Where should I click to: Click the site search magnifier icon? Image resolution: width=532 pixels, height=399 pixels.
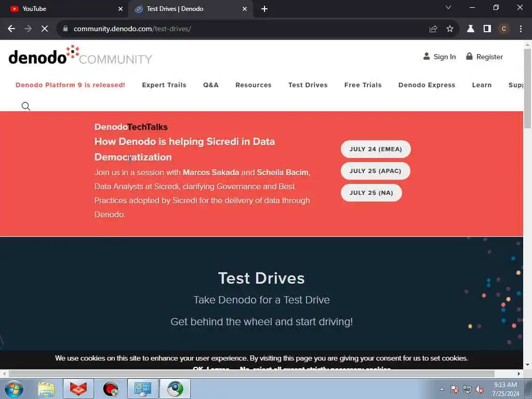[x=26, y=106]
